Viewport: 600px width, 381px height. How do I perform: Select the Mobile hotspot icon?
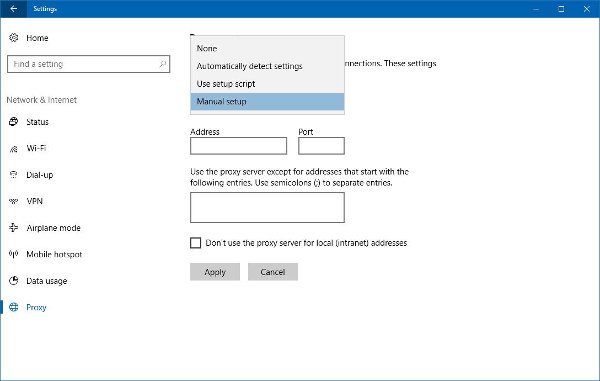[x=14, y=254]
